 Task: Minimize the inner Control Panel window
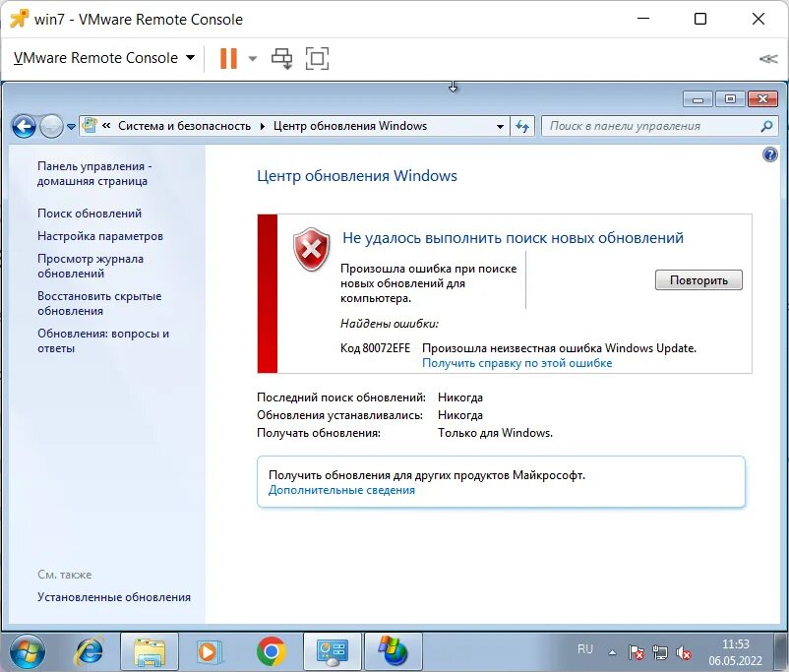click(x=698, y=99)
